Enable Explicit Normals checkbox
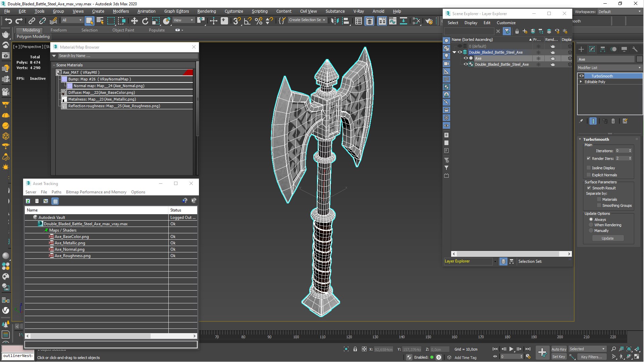The image size is (644, 362). click(x=588, y=175)
